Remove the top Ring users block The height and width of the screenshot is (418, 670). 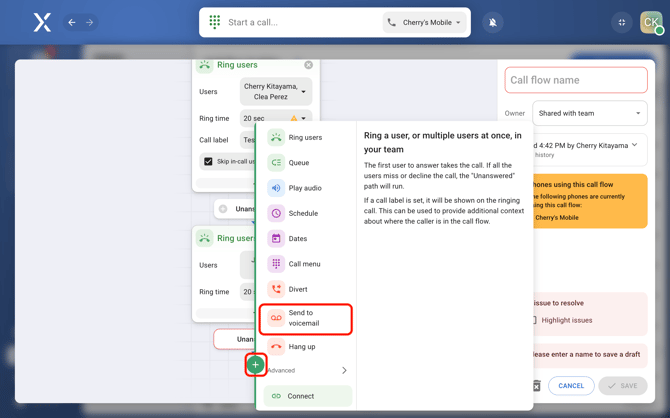309,65
